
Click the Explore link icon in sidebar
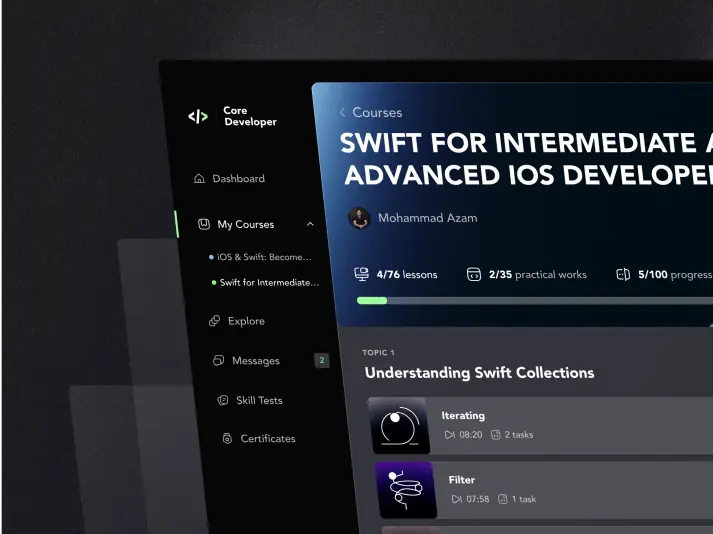pyautogui.click(x=214, y=321)
